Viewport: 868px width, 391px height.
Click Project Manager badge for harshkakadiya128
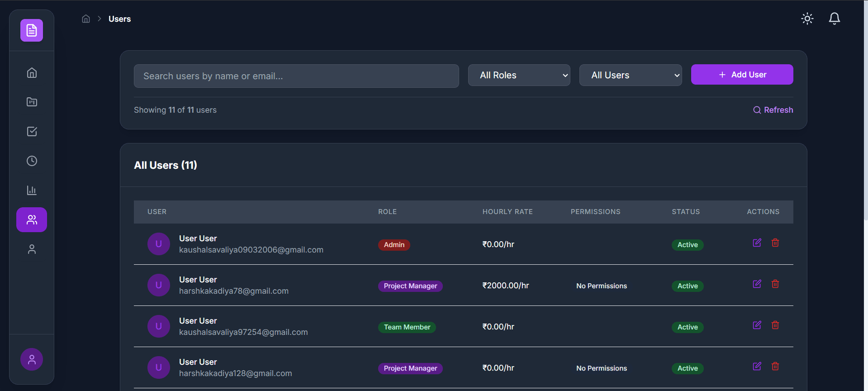click(x=410, y=368)
